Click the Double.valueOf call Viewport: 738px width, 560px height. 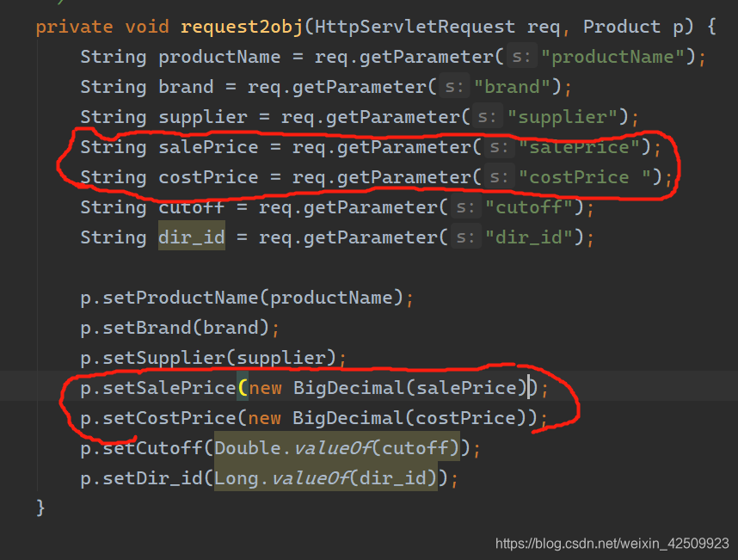pyautogui.click(x=336, y=448)
